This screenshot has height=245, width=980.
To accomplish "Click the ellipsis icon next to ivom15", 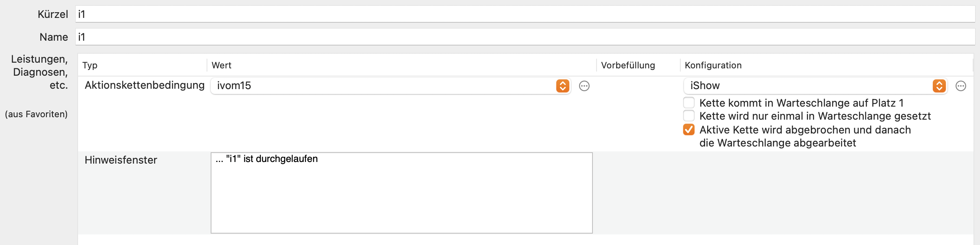I will point(584,86).
